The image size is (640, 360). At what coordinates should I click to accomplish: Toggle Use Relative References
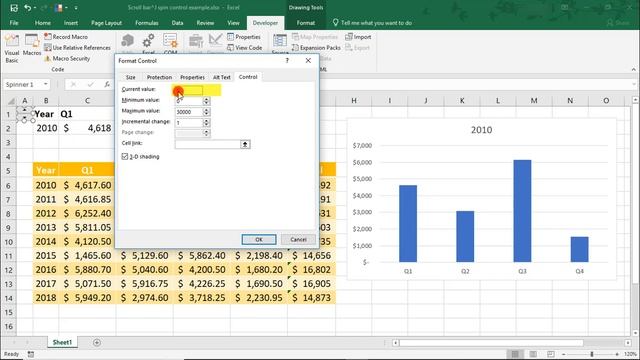pos(77,48)
